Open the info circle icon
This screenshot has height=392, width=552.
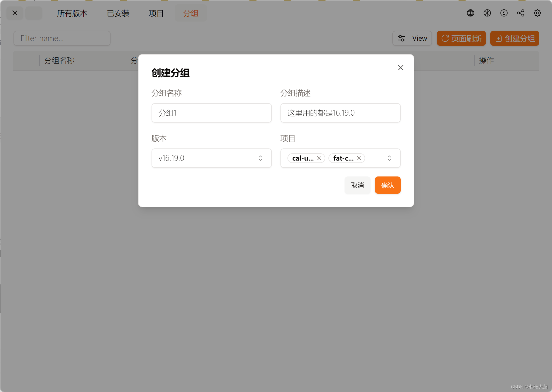(x=504, y=13)
